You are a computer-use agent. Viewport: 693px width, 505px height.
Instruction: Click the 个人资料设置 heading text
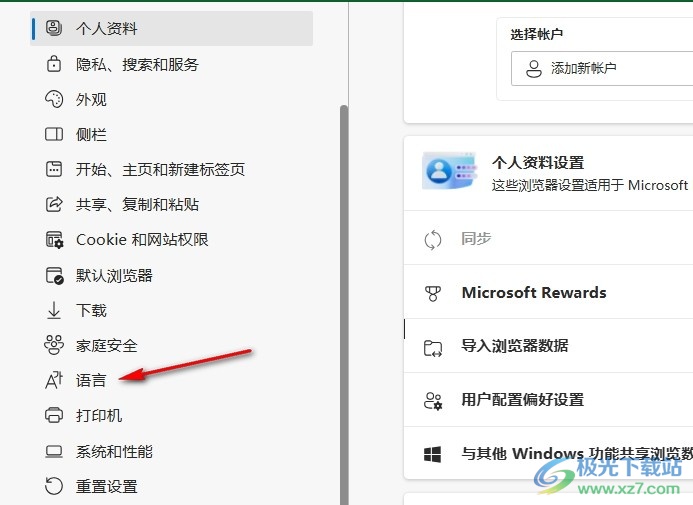click(x=538, y=163)
